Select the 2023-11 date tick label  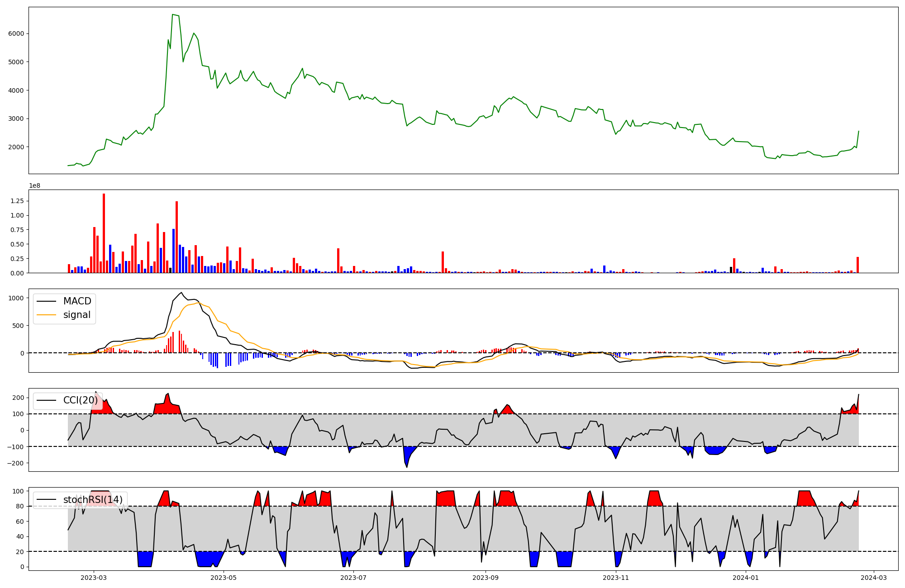[616, 578]
